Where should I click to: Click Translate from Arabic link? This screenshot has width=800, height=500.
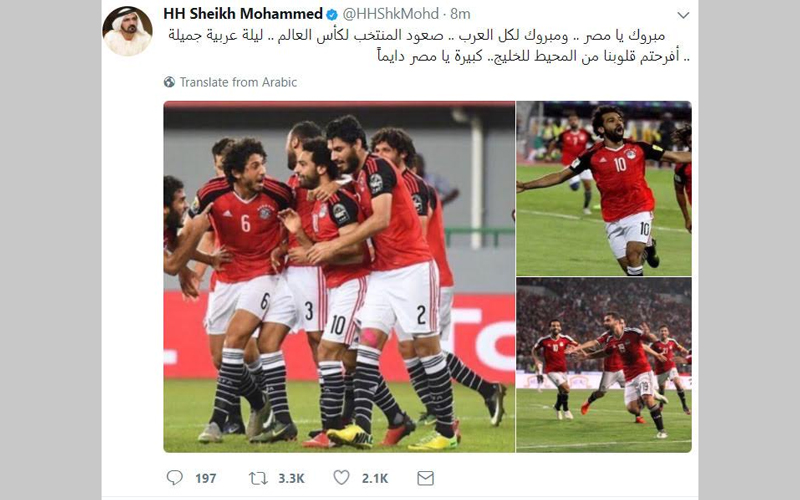tap(238, 82)
